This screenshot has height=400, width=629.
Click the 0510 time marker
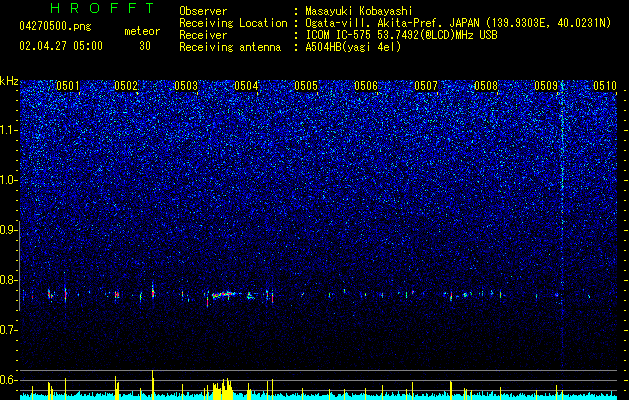tap(605, 86)
